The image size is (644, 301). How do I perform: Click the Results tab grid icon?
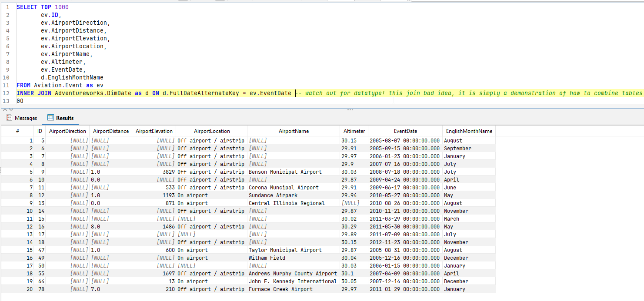point(50,118)
